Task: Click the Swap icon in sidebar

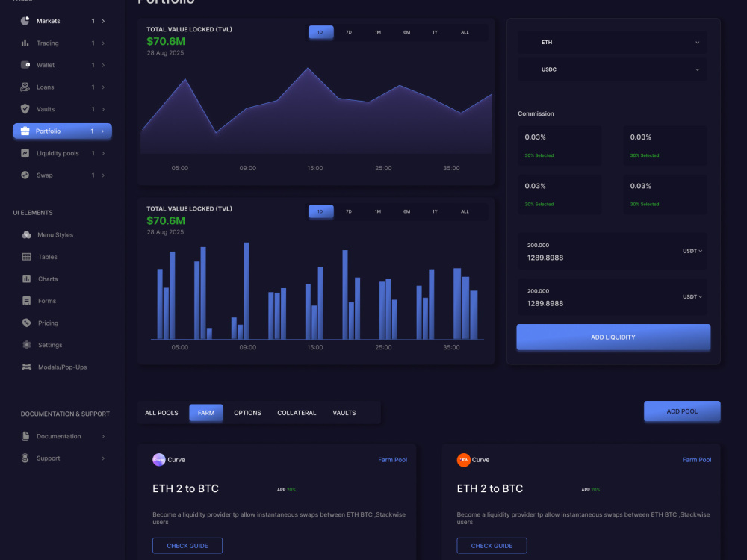Action: click(25, 175)
